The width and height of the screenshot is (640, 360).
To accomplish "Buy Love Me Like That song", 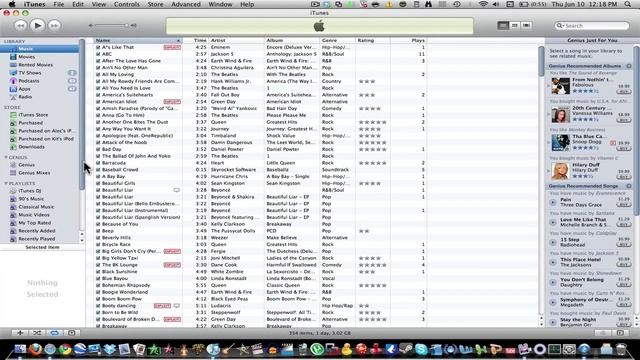I will (x=623, y=224).
